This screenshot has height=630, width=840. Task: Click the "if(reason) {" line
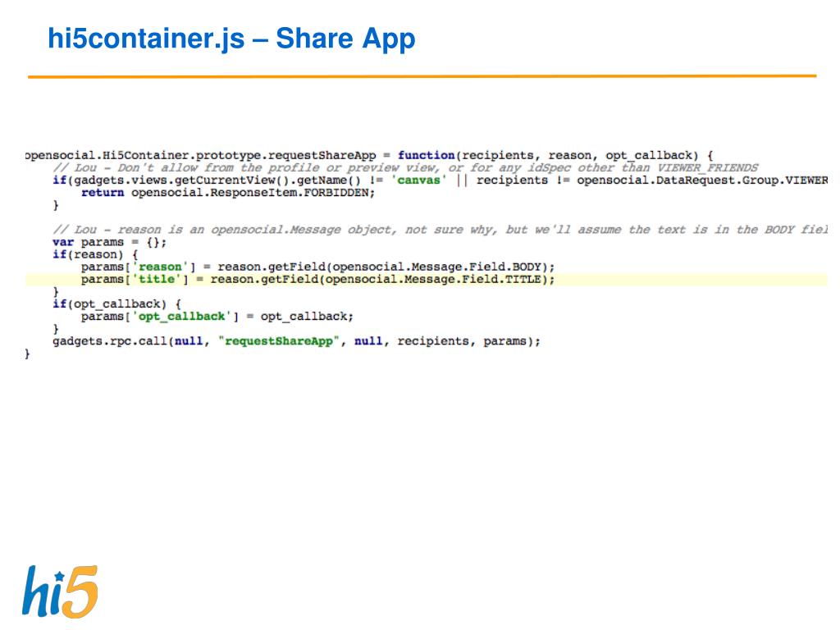point(95,254)
